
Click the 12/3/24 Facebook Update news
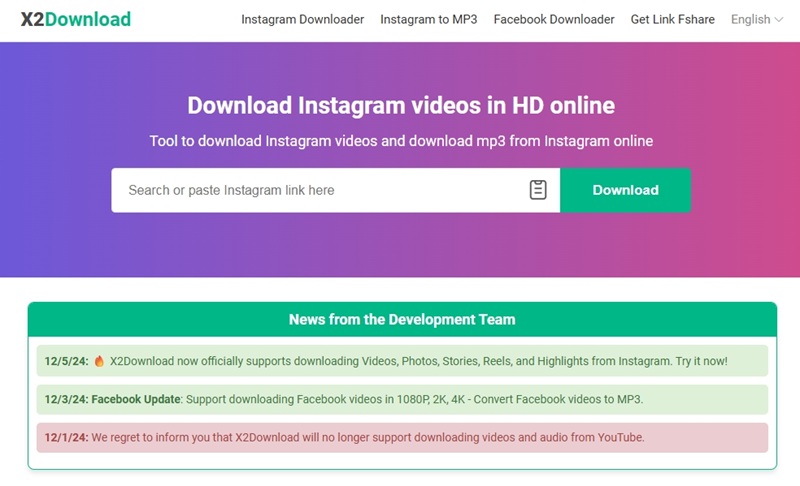tap(402, 399)
